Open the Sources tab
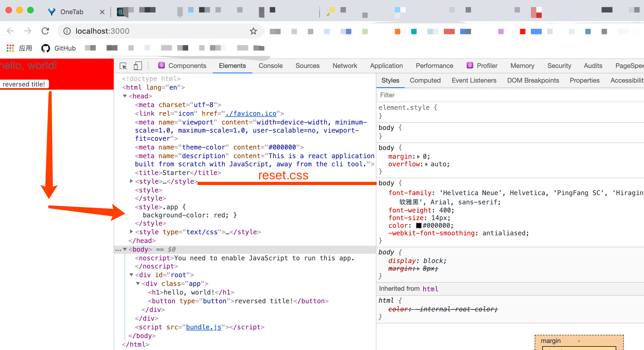Image resolution: width=644 pixels, height=350 pixels. pos(308,66)
